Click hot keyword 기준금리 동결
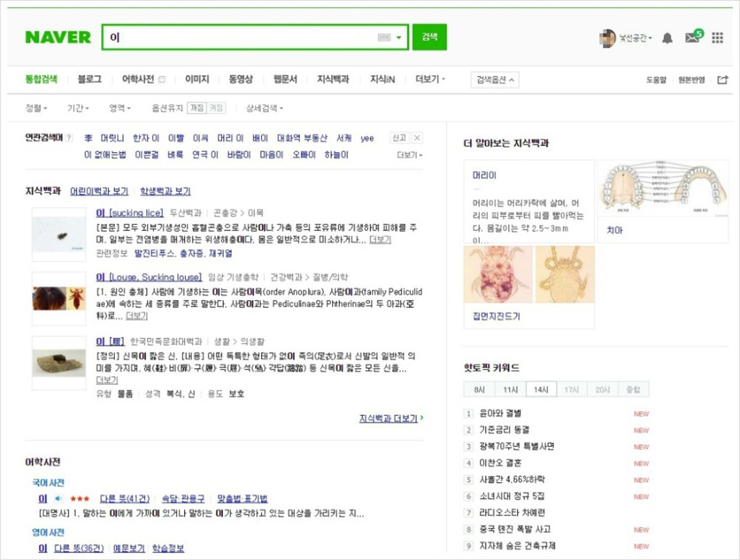This screenshot has width=740, height=560. click(x=504, y=430)
